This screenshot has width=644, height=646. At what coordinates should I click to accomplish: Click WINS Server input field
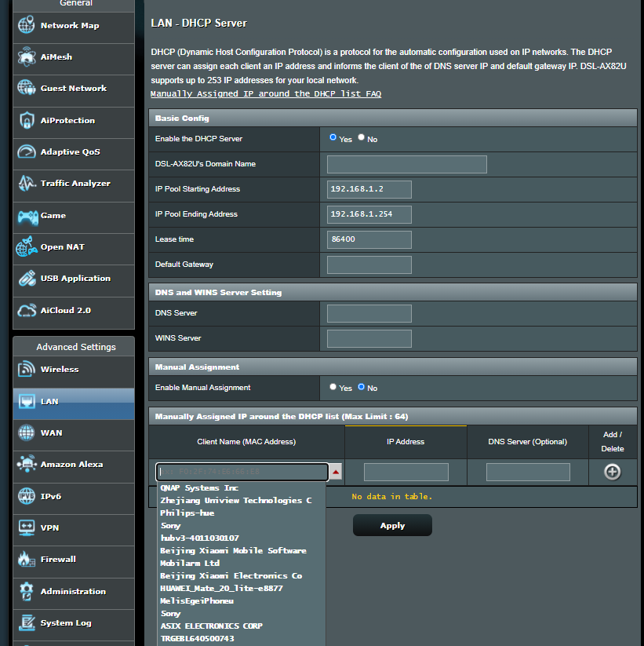(x=369, y=338)
